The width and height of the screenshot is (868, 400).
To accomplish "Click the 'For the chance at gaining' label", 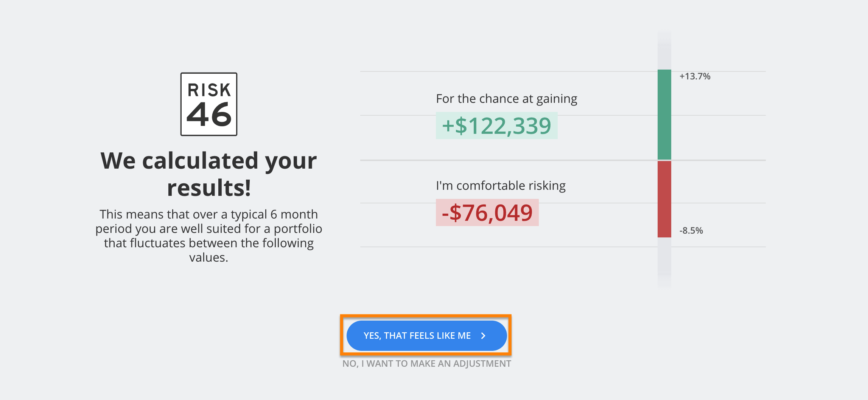I will 506,99.
